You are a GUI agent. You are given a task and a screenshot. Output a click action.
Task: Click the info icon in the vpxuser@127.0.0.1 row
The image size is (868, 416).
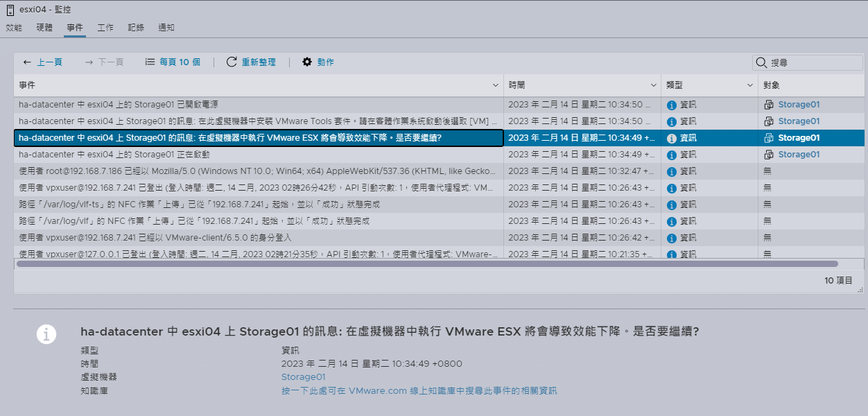coord(671,254)
